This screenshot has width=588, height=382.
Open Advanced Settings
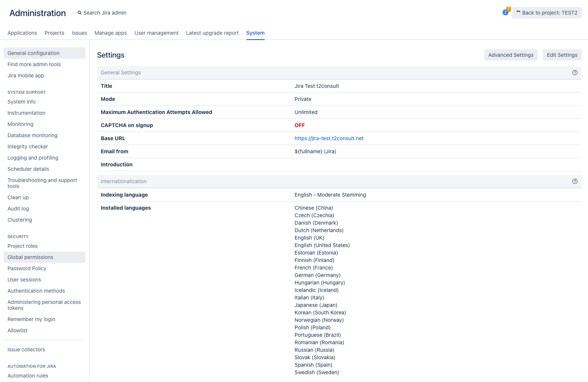coord(510,55)
